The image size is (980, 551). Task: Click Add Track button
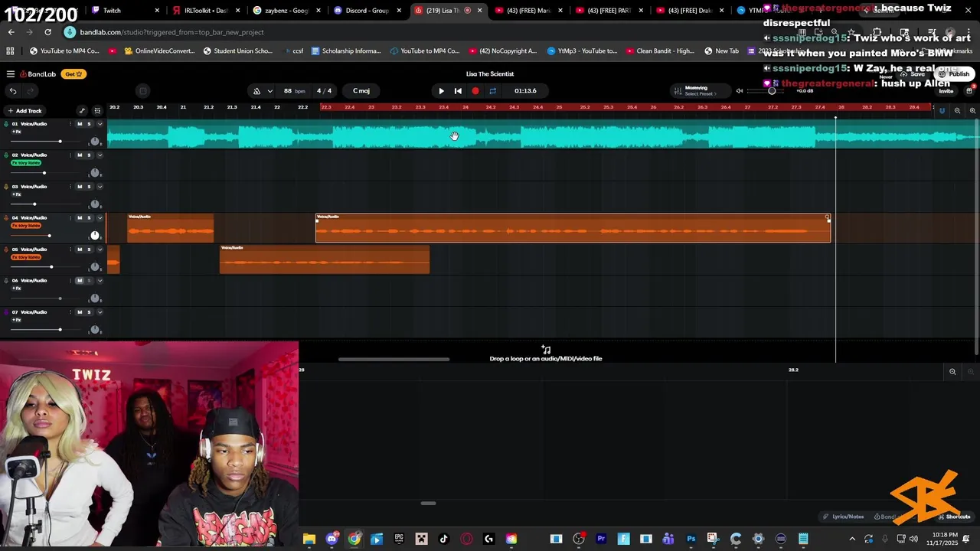click(x=24, y=111)
